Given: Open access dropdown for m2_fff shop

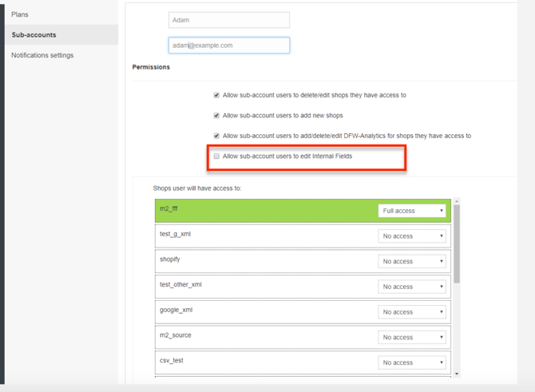Looking at the screenshot, I should pyautogui.click(x=412, y=211).
